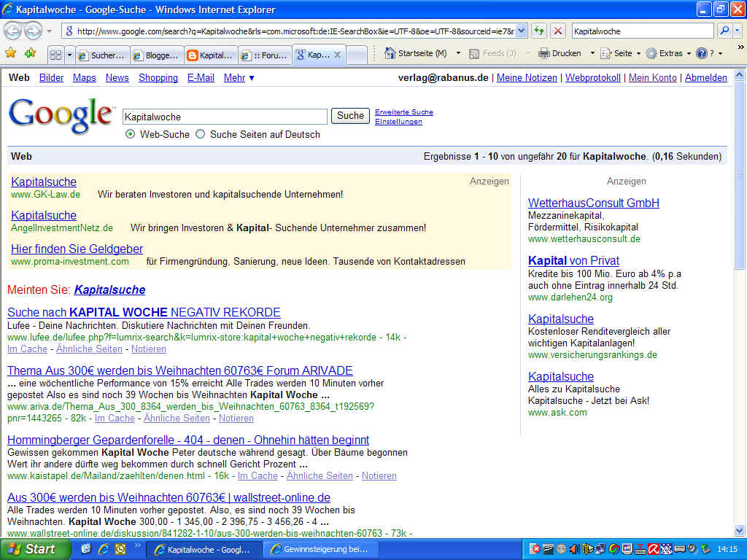747x560 pixels.
Task: Switch to the Sucher... tab
Action: [x=102, y=55]
